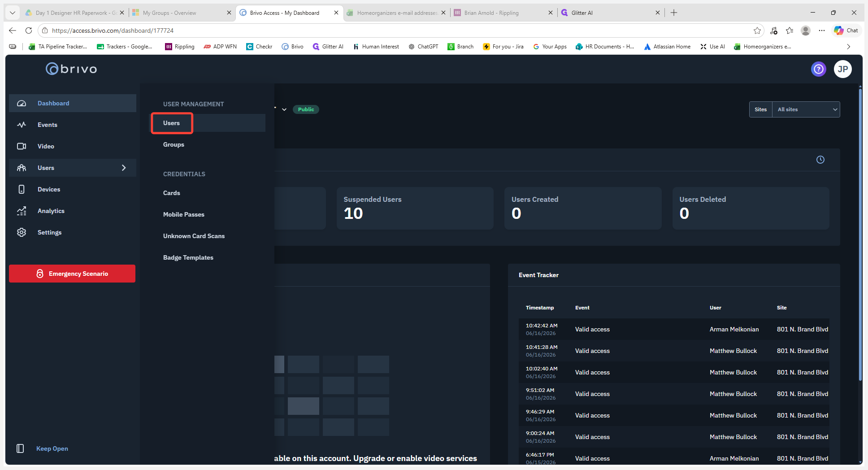Viewport: 868px width, 470px height.
Task: Click the Public badge
Action: click(x=306, y=109)
